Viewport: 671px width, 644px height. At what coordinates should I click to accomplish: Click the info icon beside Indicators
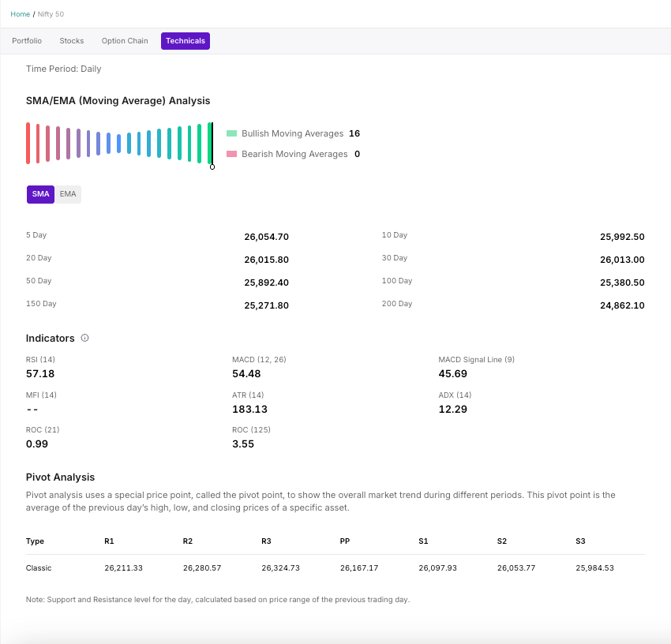(x=85, y=338)
